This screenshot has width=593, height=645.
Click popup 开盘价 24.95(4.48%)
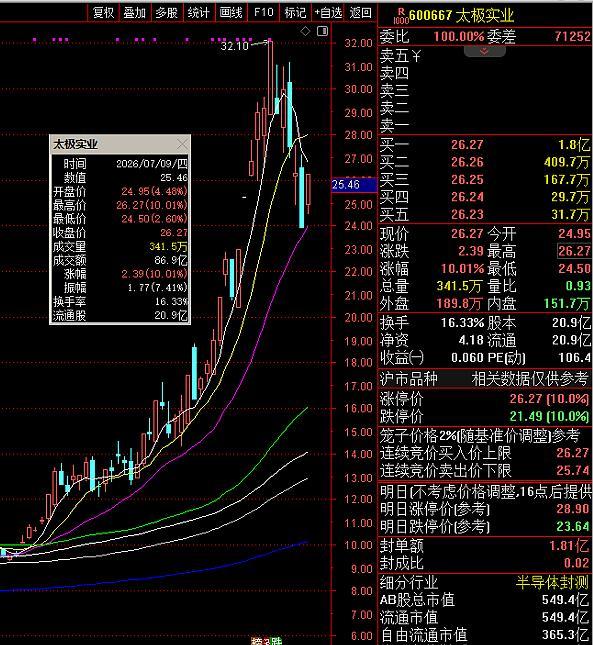pos(154,191)
